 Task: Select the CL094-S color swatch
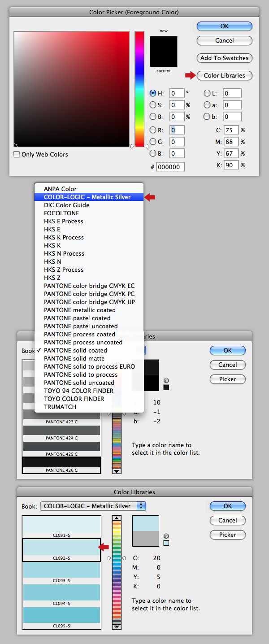coord(61,595)
